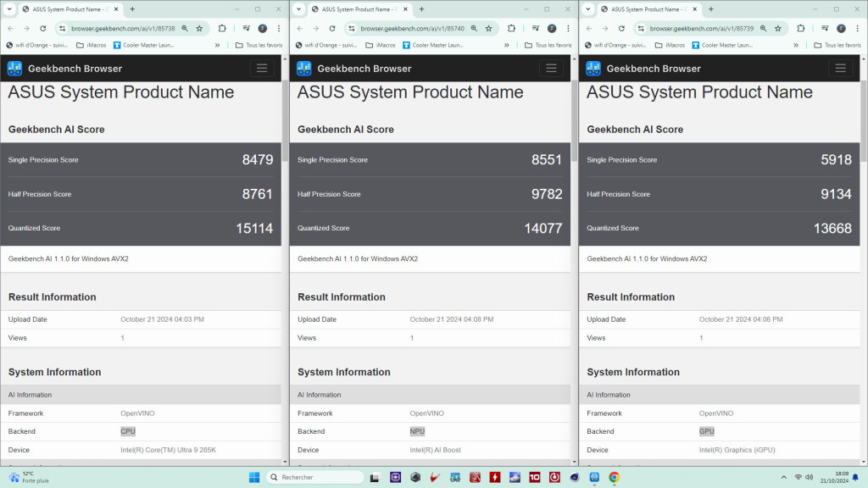Bookmark the page with the star in GPU window

click(778, 28)
